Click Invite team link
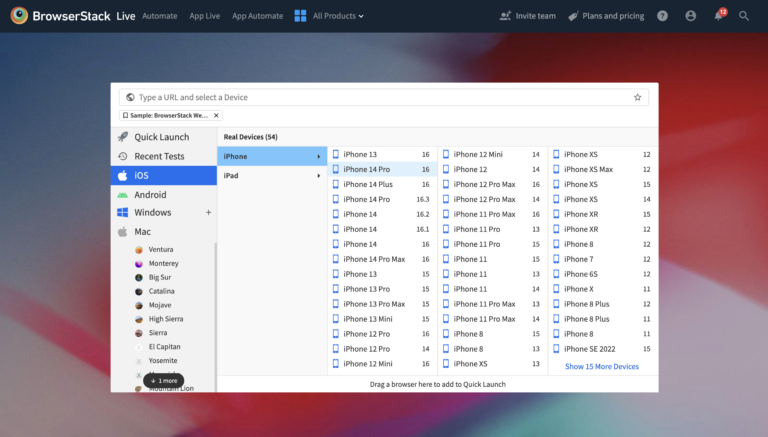Screen dimensions: 768x437 coord(535,16)
